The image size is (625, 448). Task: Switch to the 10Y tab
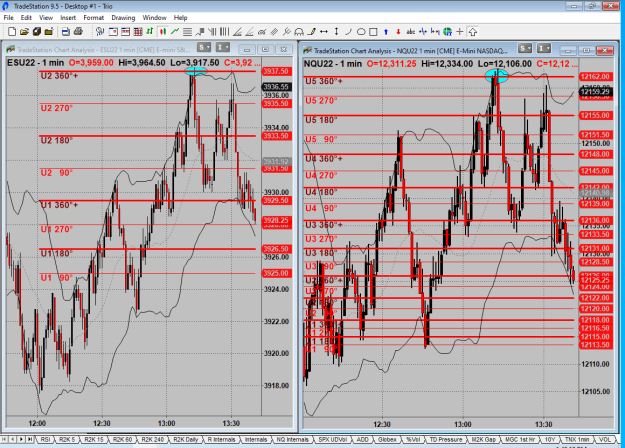tap(550, 439)
